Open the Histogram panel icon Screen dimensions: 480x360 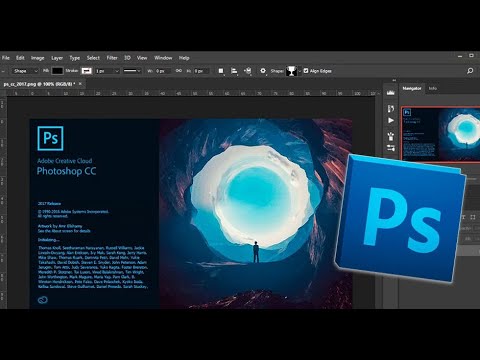391,93
